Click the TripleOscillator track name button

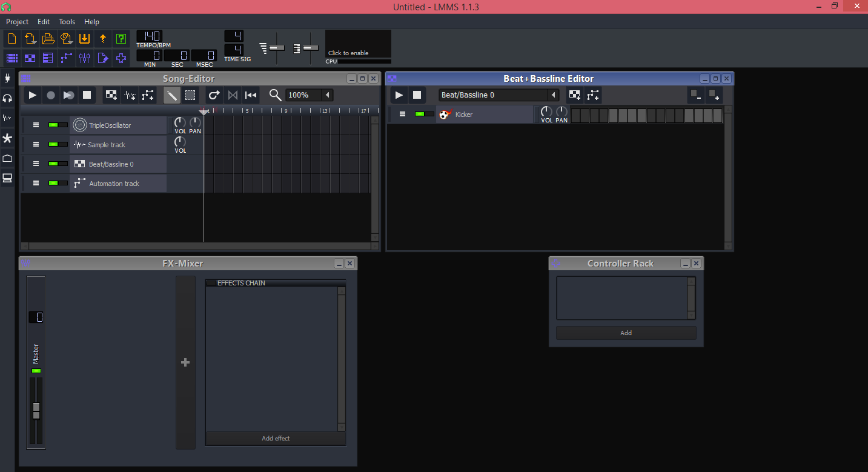tap(118, 125)
